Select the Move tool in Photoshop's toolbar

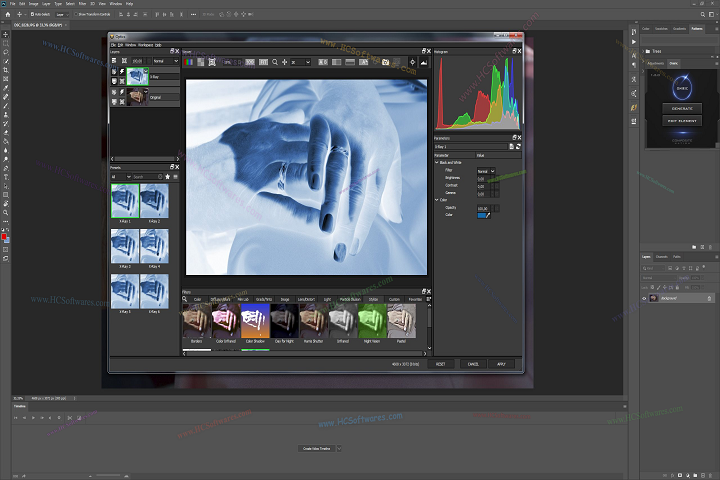point(6,34)
